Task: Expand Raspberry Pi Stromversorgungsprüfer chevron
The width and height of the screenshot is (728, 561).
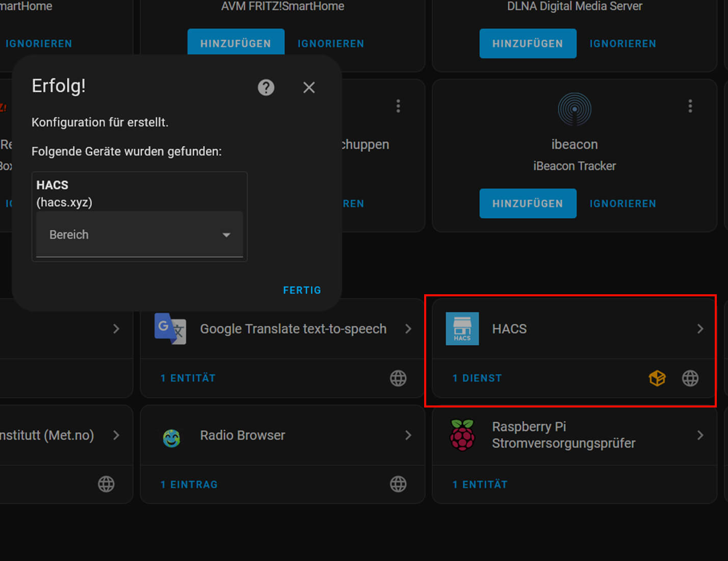Action: 700,435
